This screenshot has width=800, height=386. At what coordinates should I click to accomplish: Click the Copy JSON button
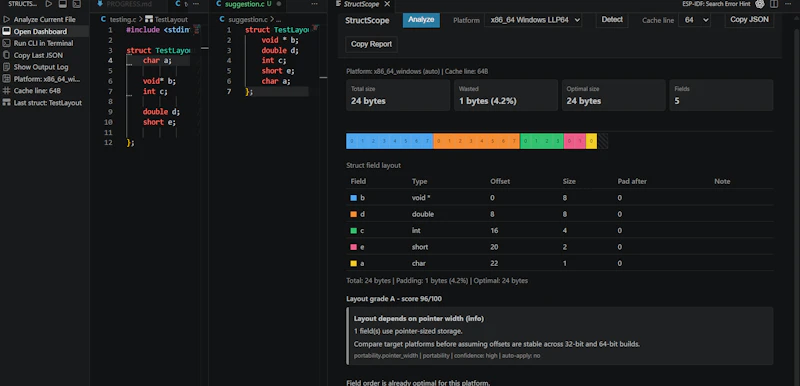click(x=749, y=20)
